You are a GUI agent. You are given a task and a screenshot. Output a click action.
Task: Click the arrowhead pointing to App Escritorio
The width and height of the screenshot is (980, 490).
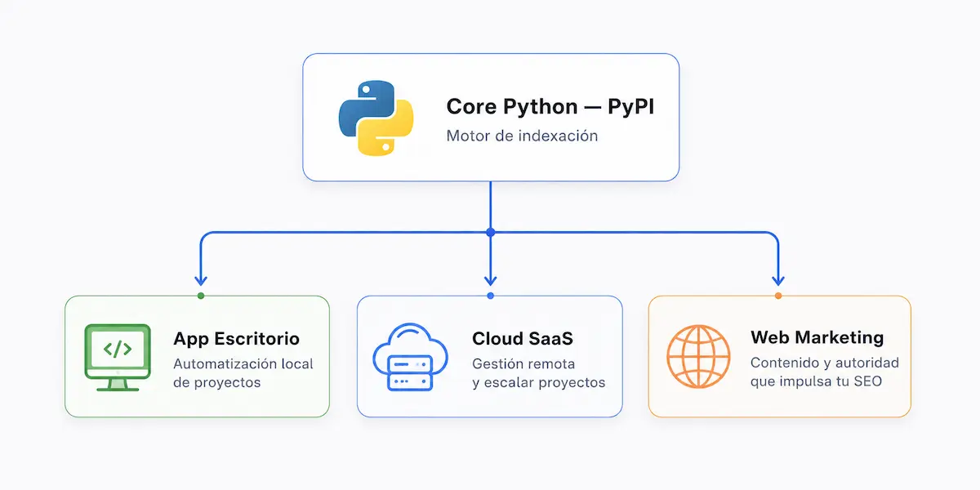(x=201, y=278)
